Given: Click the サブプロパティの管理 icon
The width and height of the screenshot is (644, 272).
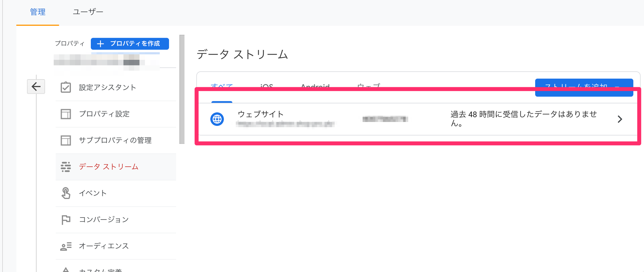Looking at the screenshot, I should [x=66, y=140].
